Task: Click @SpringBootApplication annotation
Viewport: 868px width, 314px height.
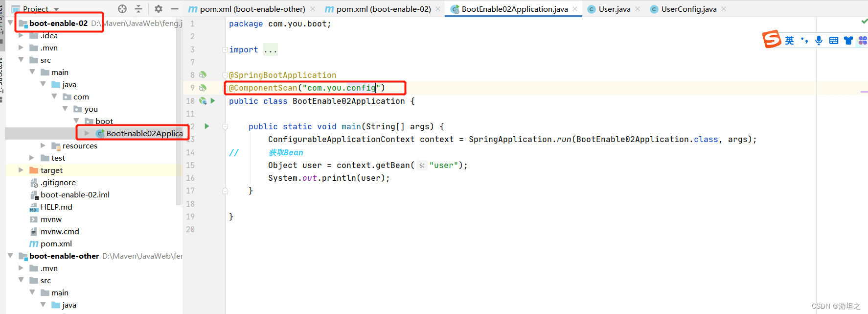Action: click(x=283, y=75)
